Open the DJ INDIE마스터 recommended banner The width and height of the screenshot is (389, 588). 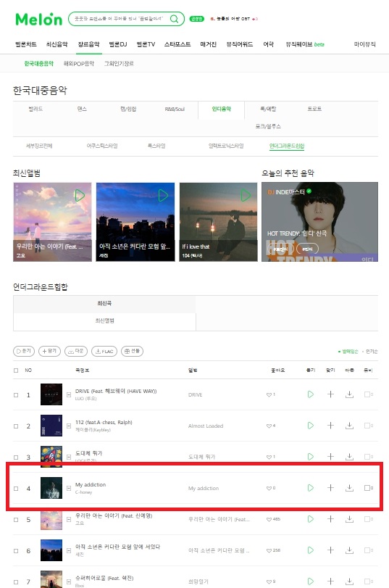coord(319,222)
